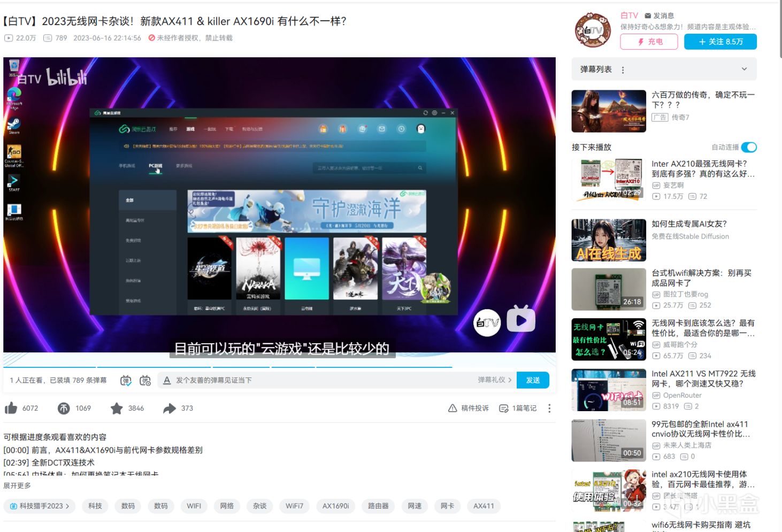Open video title 台式机wifi解决方案
Screen dimensions: 782x532
(x=702, y=278)
